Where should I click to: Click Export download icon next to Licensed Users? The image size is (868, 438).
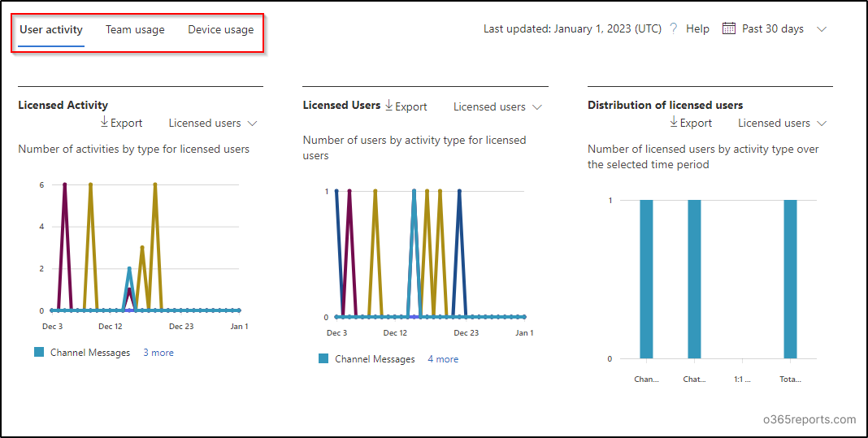click(x=388, y=105)
